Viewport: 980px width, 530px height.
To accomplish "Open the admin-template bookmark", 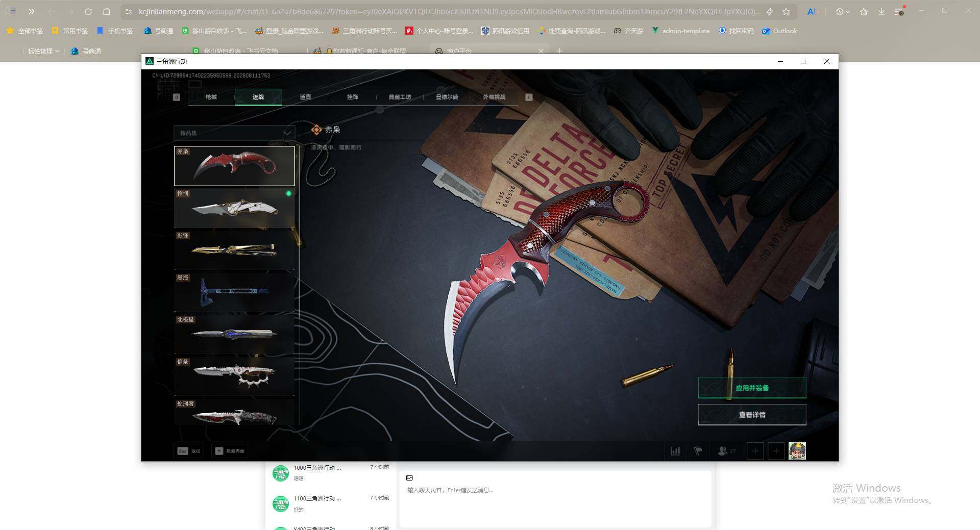I will (680, 31).
